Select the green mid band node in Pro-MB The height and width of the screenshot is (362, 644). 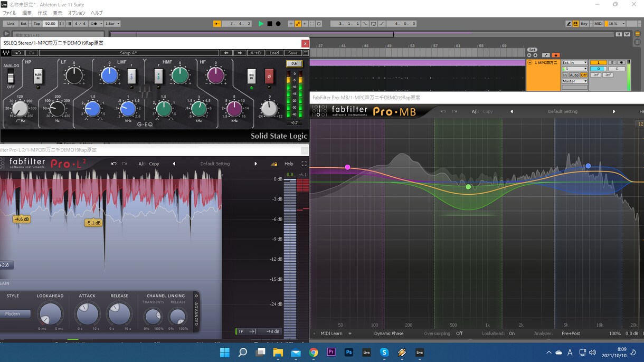tap(468, 187)
